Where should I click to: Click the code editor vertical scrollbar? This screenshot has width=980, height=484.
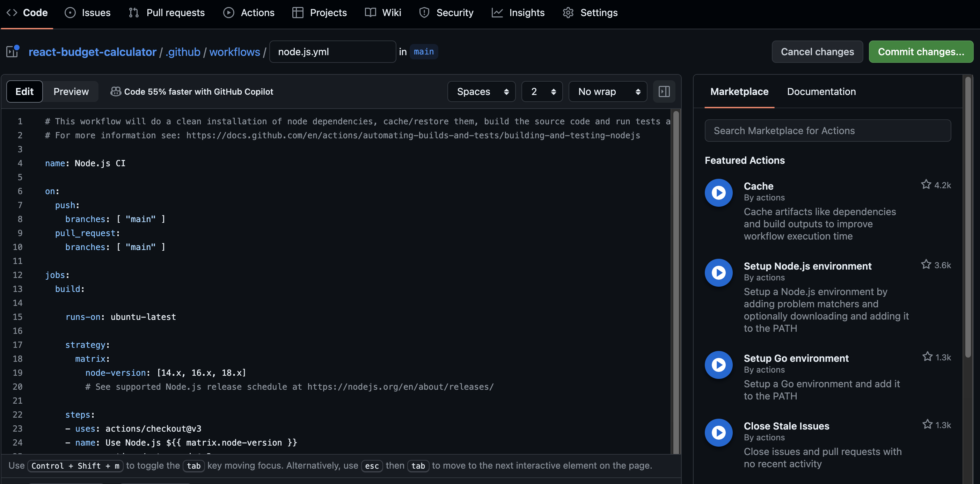(676, 281)
